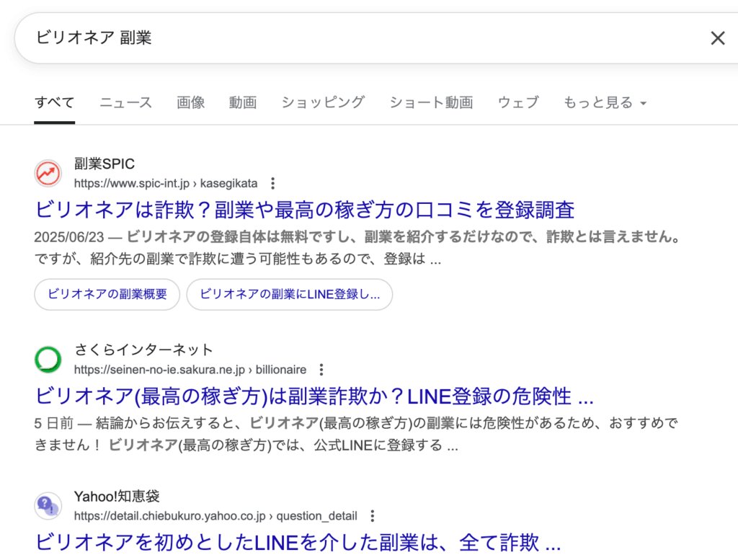Click the https://detail.chiebukuro.yahoo.co.jp › question_detail URL
The width and height of the screenshot is (738, 560).
[x=215, y=516]
